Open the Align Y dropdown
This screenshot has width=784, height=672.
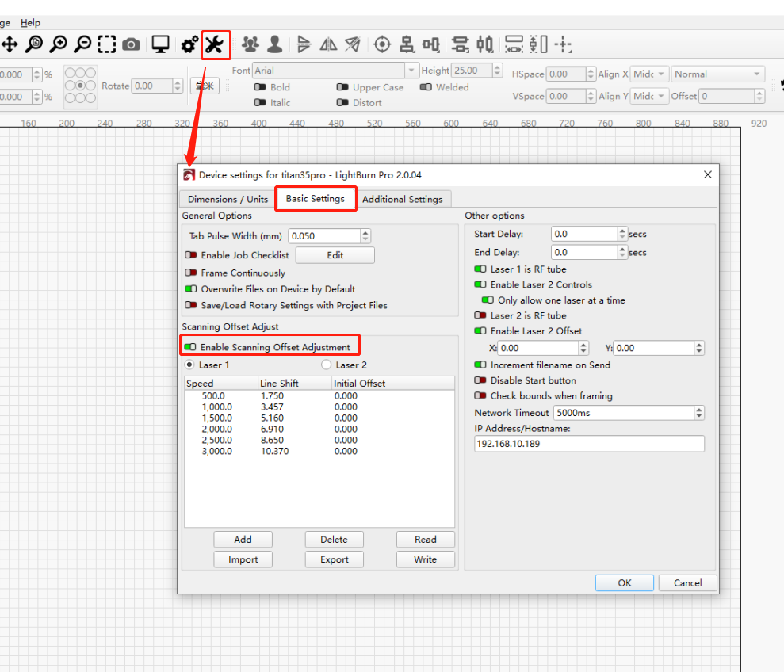coord(649,96)
